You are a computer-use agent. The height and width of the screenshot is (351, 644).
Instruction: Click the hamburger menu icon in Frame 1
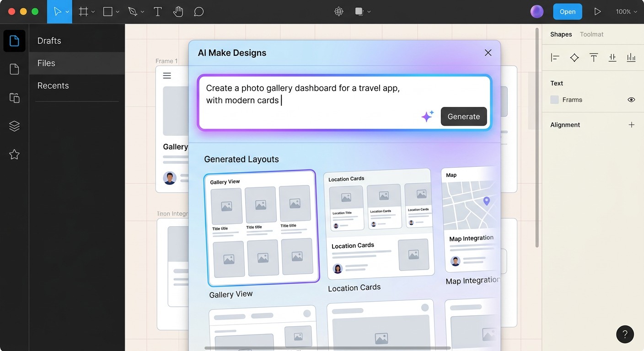167,76
